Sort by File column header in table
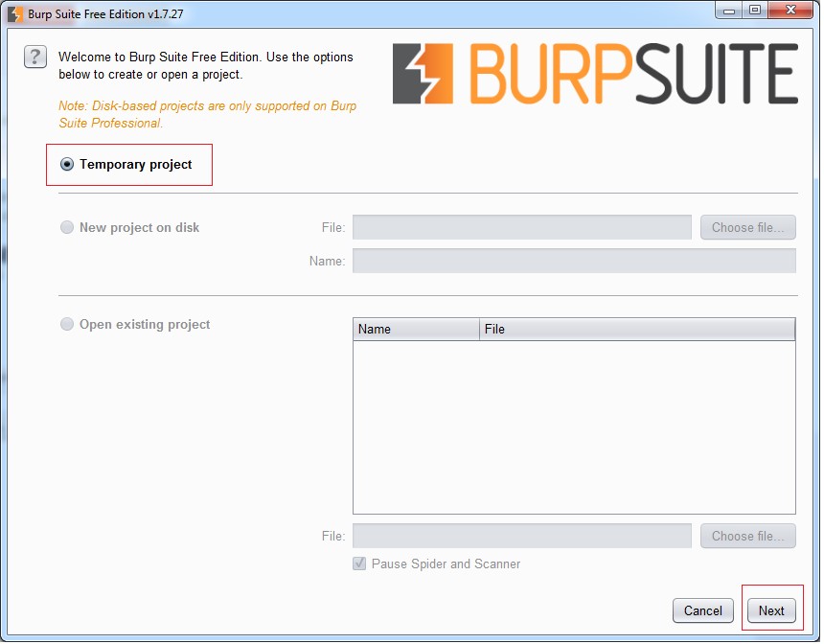The height and width of the screenshot is (644, 824). [x=637, y=330]
